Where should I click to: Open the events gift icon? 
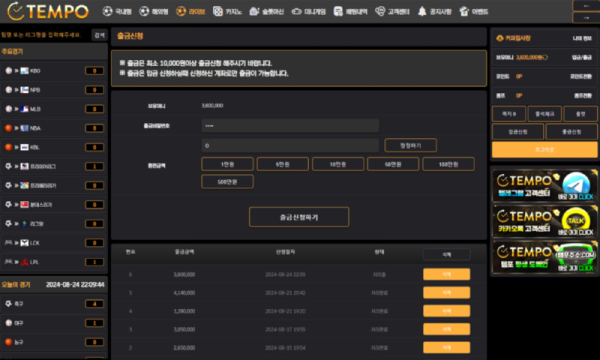pyautogui.click(x=464, y=11)
